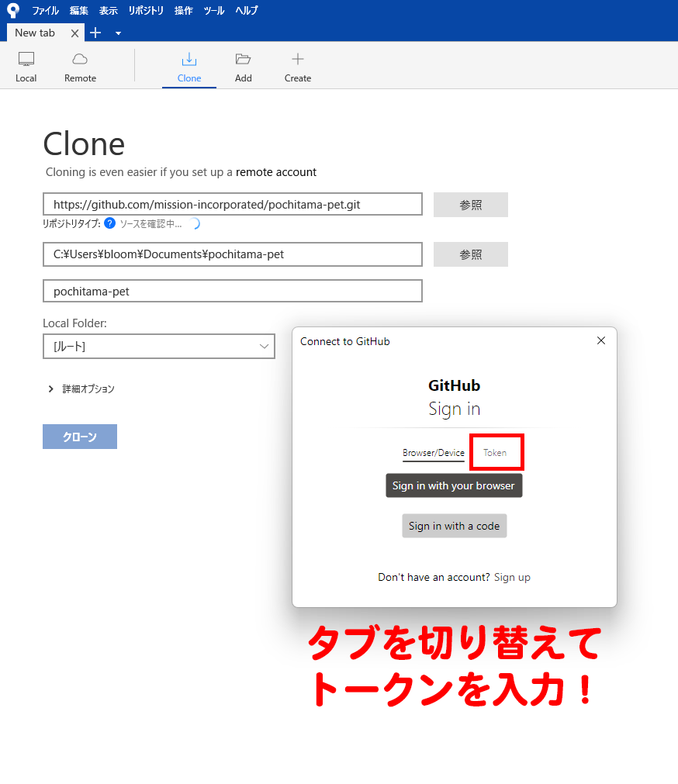Click the repository URL input field
This screenshot has width=678, height=784.
coord(233,205)
